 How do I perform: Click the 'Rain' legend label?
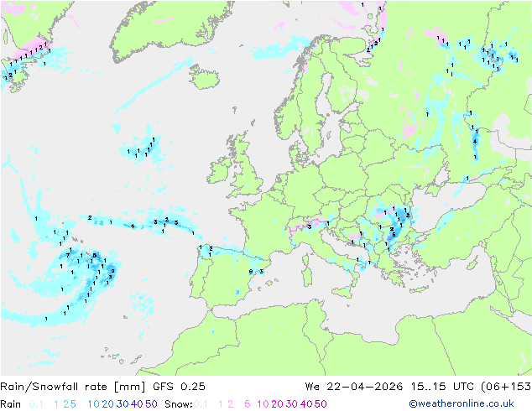point(11,404)
